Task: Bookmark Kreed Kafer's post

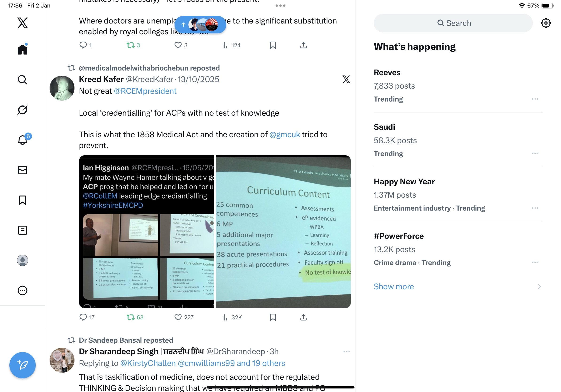Action: click(273, 317)
